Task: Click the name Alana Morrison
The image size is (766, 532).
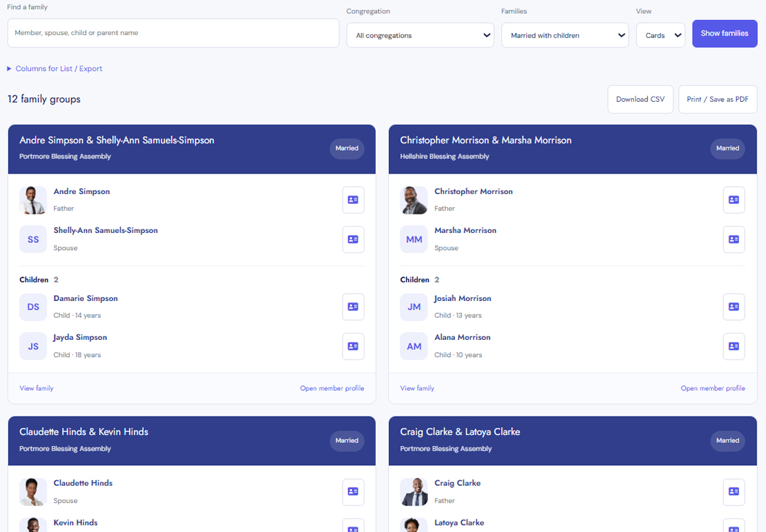Action: point(462,337)
